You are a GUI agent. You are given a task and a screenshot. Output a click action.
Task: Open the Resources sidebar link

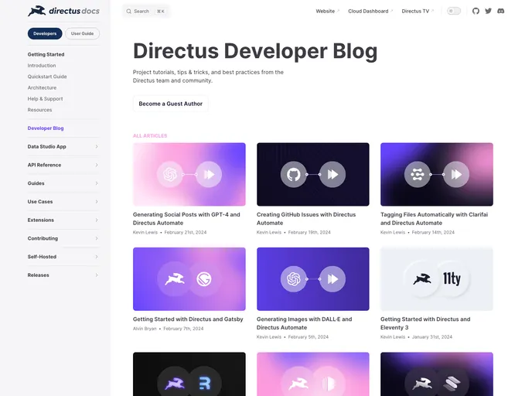(39, 110)
